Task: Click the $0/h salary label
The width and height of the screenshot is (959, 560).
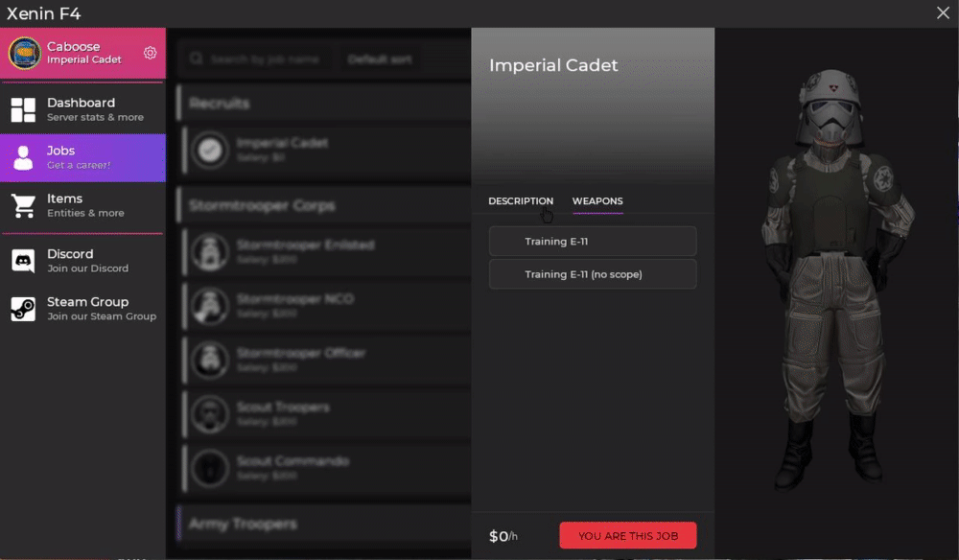Action: coord(503,536)
